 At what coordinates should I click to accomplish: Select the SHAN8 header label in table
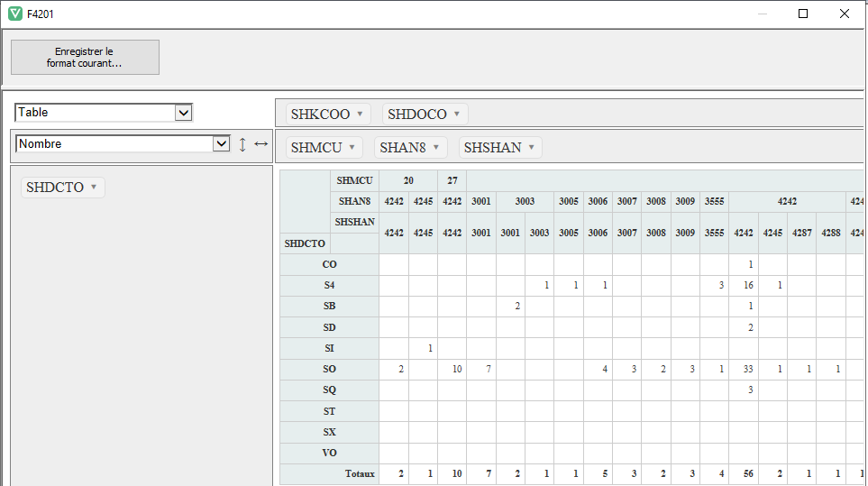(x=355, y=201)
